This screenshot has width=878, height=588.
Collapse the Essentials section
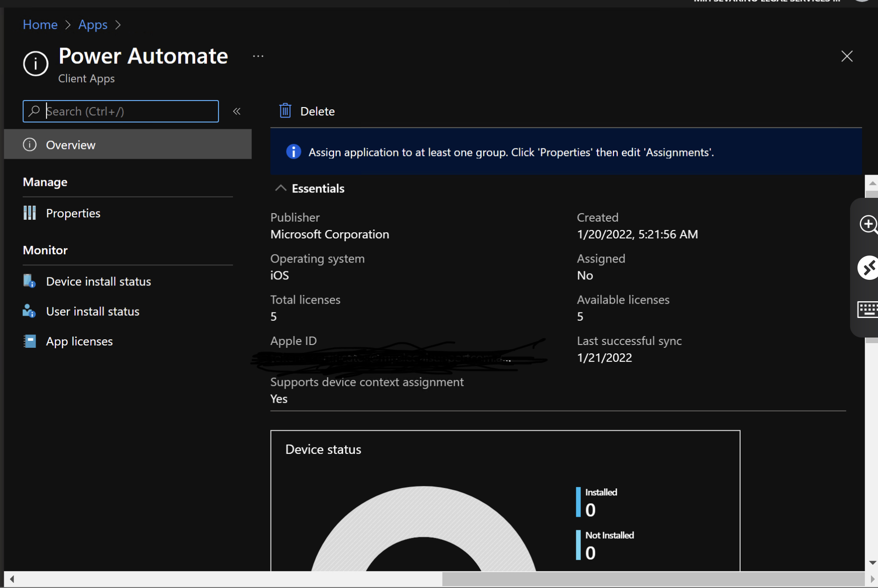pyautogui.click(x=280, y=188)
